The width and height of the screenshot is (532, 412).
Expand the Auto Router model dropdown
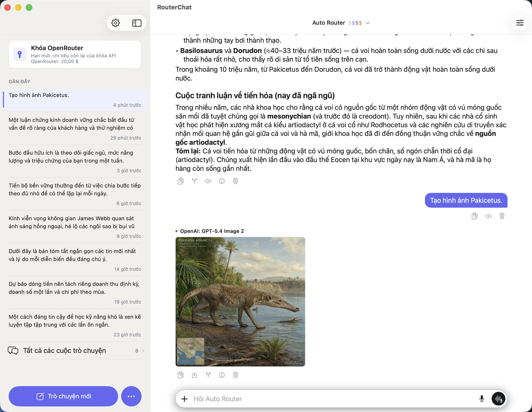(x=341, y=23)
